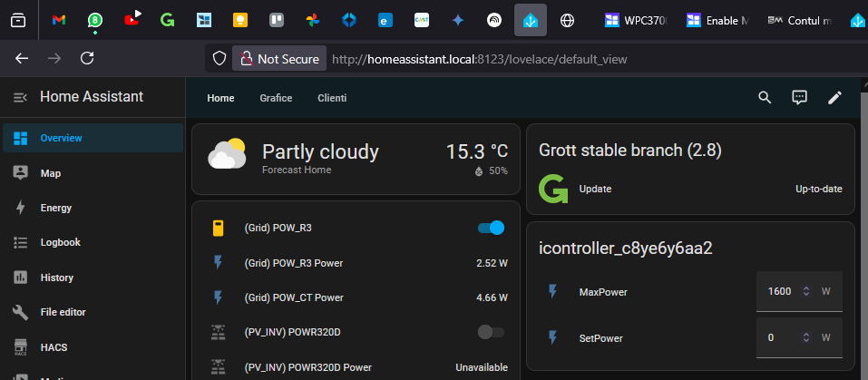The image size is (868, 380).
Task: Click the yellow POW_R3 device icon
Action: click(218, 229)
